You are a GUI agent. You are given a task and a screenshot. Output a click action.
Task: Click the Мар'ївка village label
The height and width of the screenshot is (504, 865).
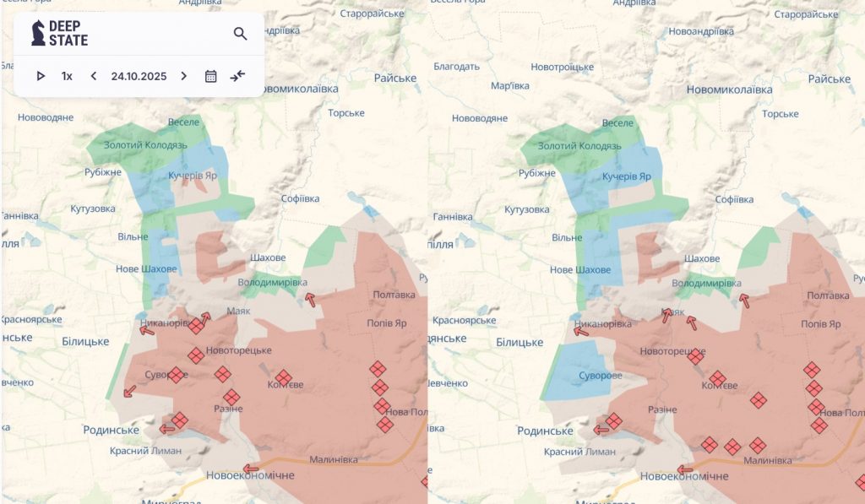tap(509, 85)
